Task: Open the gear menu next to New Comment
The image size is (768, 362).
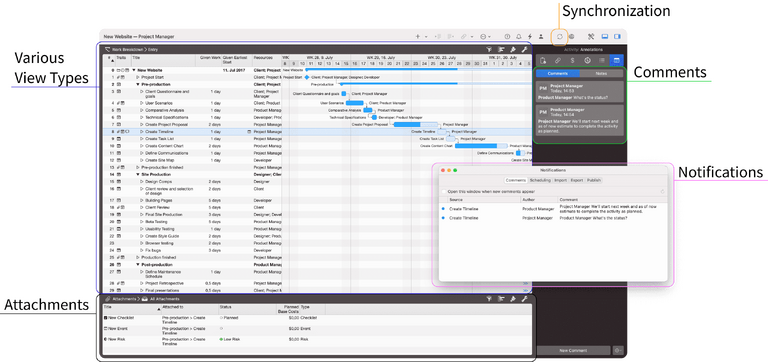Action: click(x=618, y=351)
